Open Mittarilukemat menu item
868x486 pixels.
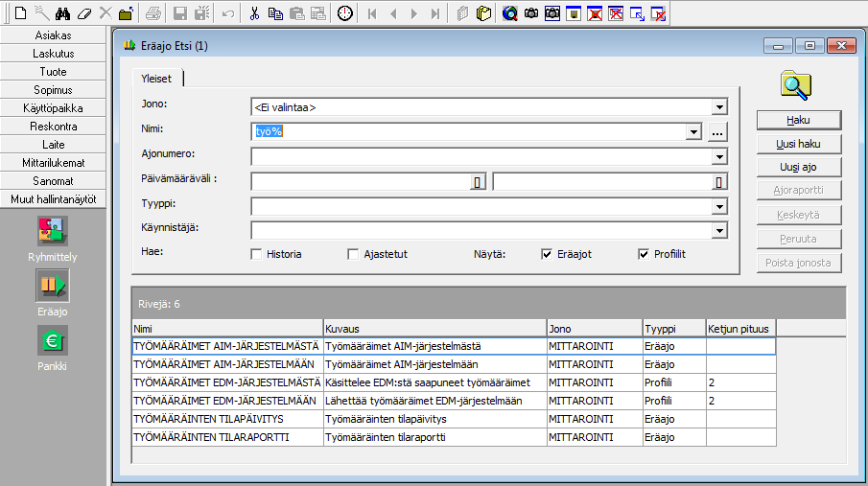(53, 163)
